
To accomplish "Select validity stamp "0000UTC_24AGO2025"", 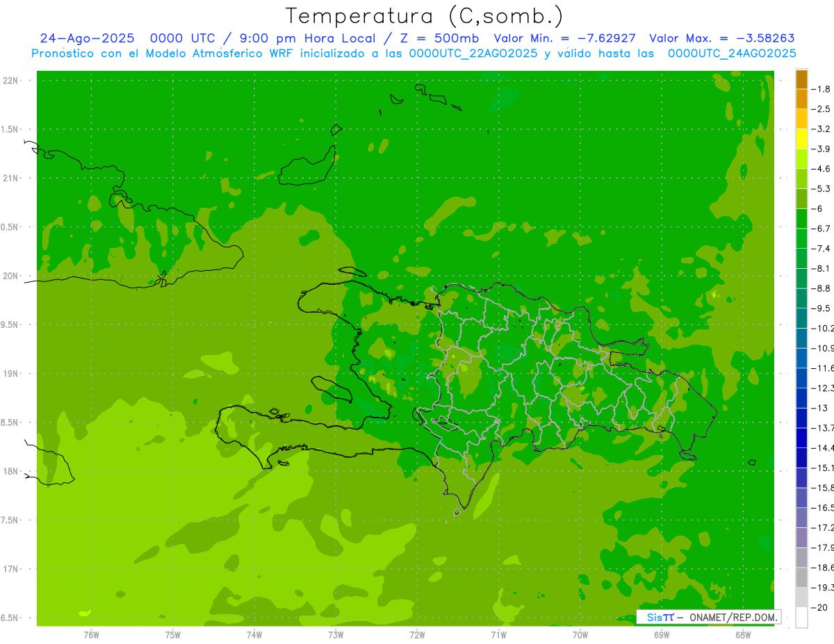I will 732,53.
